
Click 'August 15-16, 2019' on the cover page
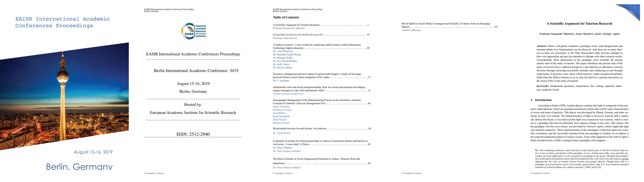[x=93, y=152]
